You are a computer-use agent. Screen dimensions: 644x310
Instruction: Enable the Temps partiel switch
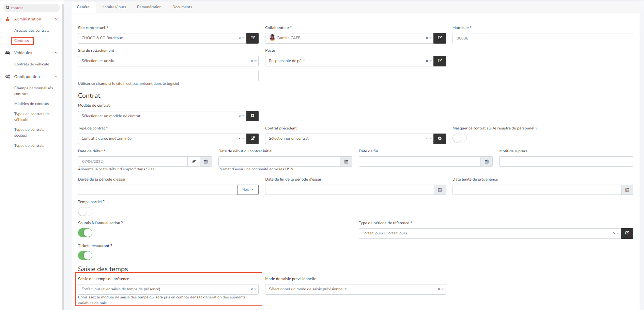click(85, 212)
